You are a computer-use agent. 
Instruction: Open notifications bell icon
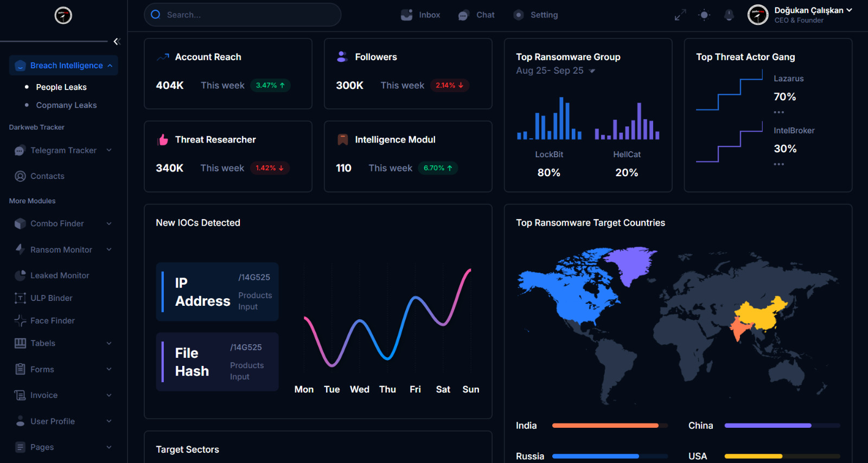[729, 15]
